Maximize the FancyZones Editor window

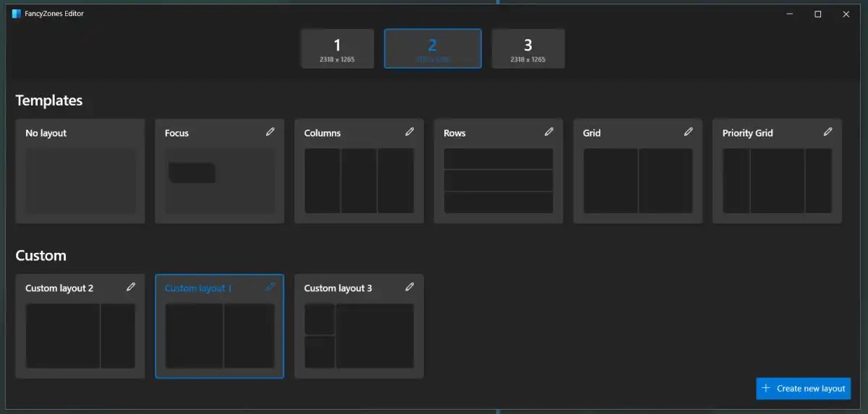click(x=818, y=14)
